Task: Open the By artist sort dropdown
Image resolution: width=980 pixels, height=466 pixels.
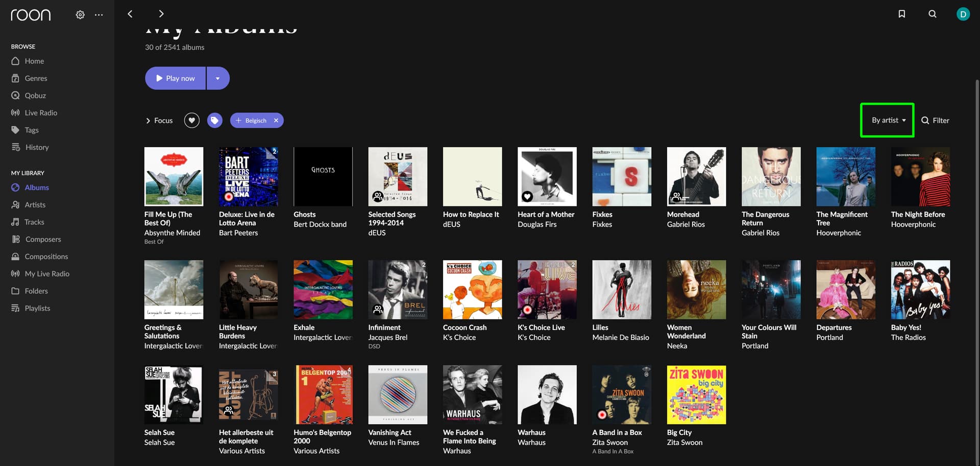Action: [889, 121]
